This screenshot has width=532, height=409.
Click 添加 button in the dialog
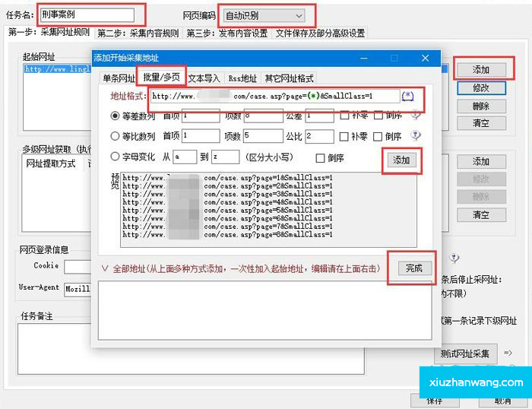(x=401, y=160)
